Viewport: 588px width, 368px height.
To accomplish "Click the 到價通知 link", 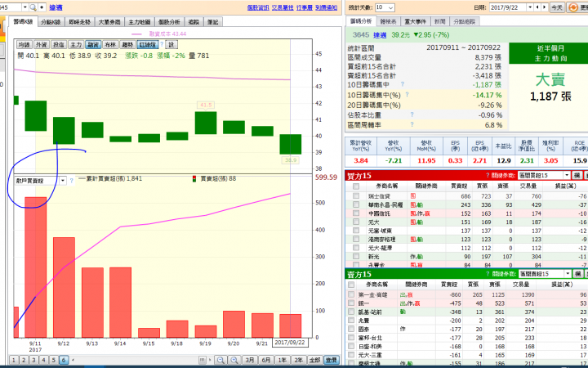I will click(326, 7).
